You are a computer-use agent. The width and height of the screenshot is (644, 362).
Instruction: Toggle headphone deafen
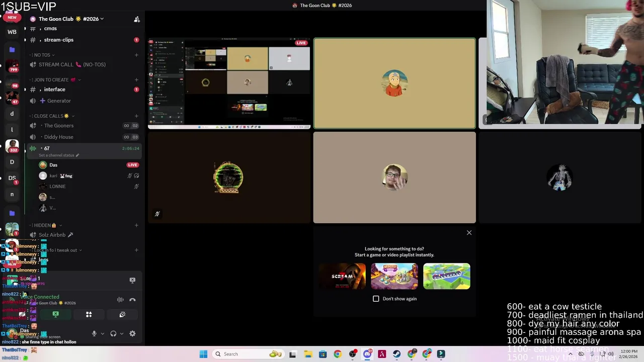[113, 333]
